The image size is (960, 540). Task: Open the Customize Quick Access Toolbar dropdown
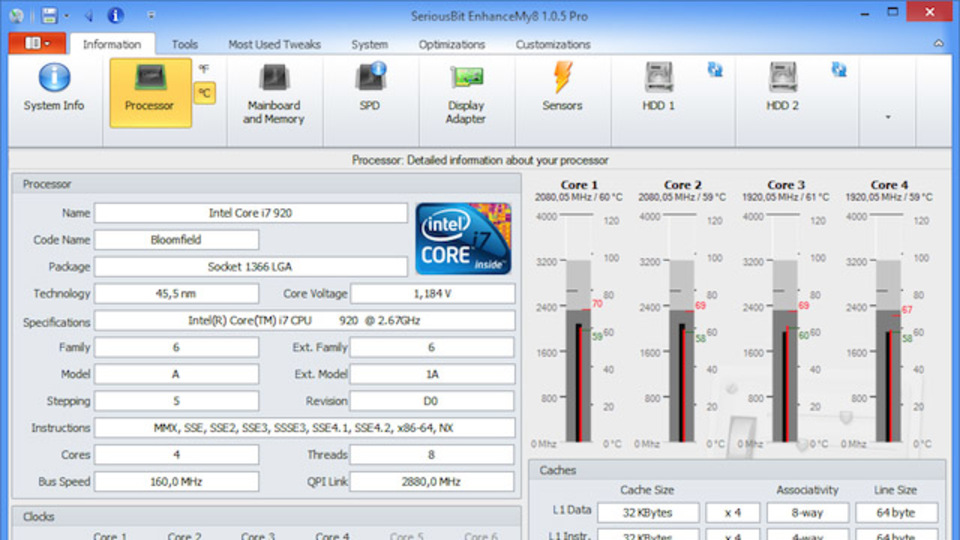coord(151,16)
